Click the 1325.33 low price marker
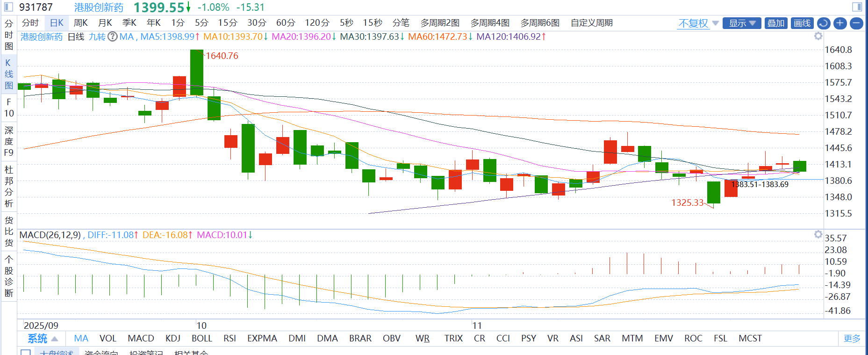 click(687, 203)
